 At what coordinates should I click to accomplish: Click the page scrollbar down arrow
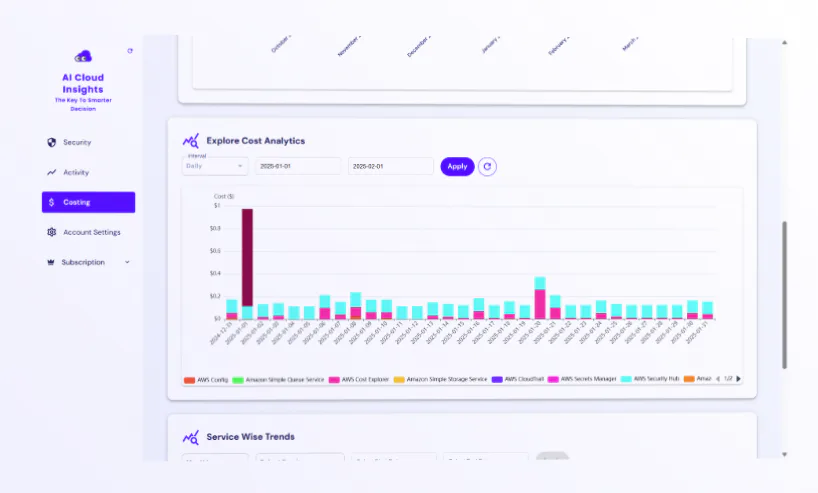(x=784, y=455)
